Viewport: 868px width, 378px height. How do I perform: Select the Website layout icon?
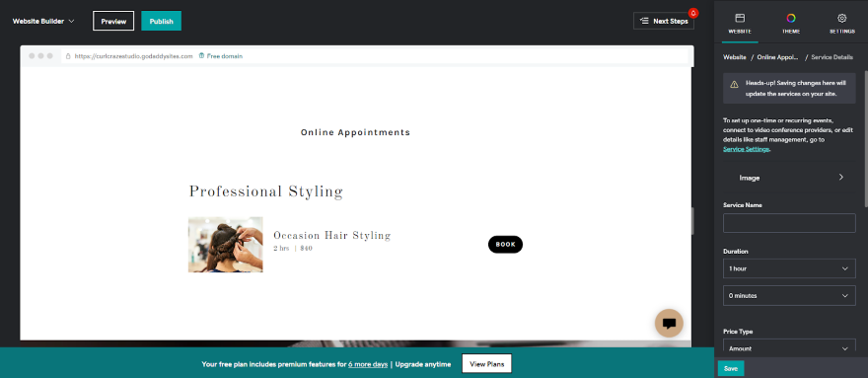(740, 19)
